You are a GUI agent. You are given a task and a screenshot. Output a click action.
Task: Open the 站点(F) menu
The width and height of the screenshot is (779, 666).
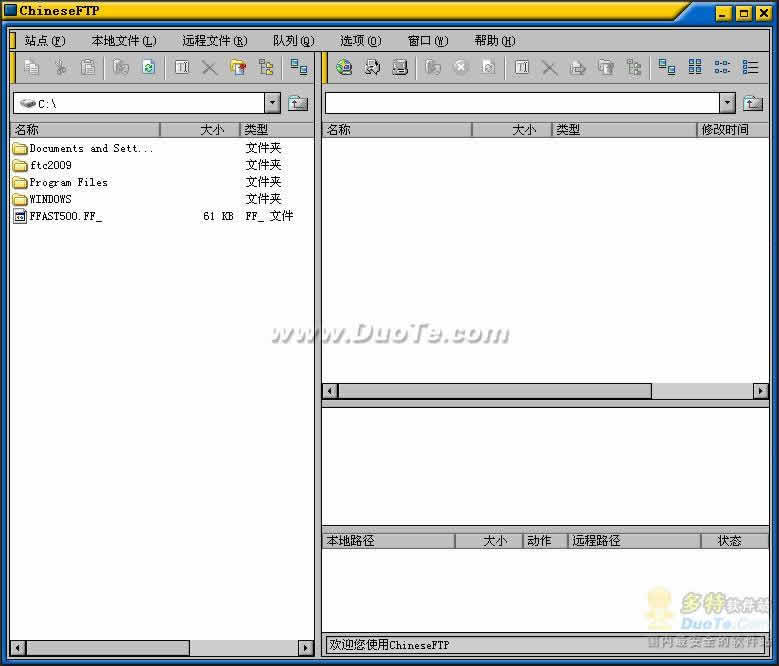coord(45,41)
